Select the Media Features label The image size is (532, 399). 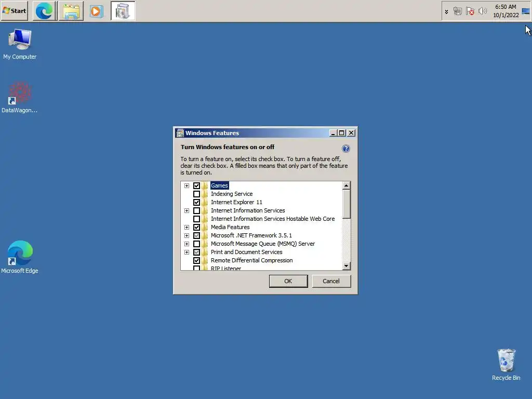pos(230,228)
